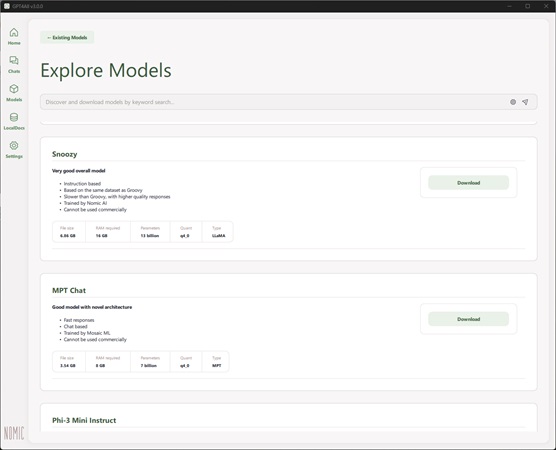Viewport: 556px width, 450px height.
Task: Click MPT Chat file size value 3.54 GB
Action: tap(68, 365)
